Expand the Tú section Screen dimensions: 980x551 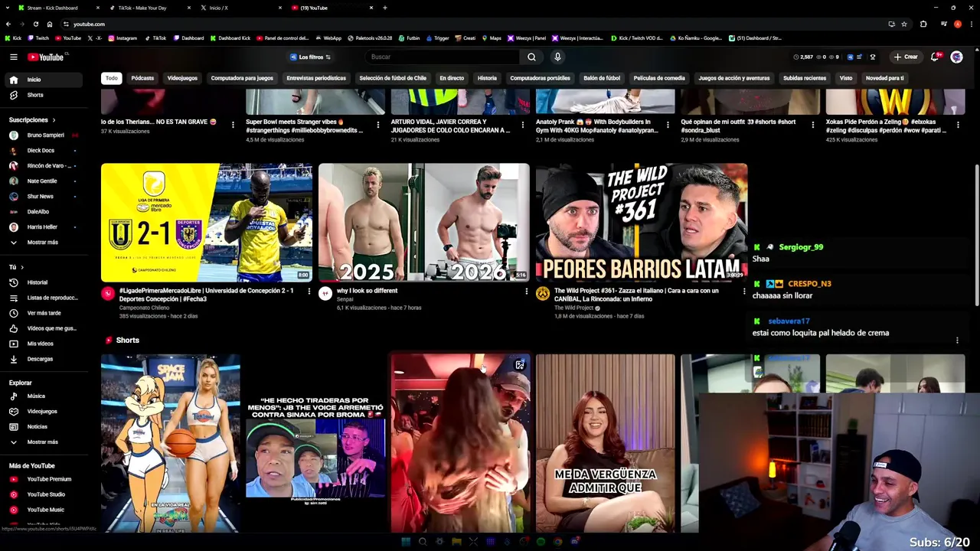[x=16, y=267]
